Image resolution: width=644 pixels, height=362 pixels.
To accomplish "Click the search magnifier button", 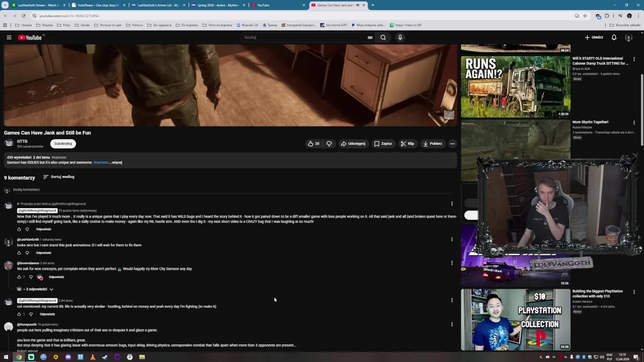I will 383,37.
